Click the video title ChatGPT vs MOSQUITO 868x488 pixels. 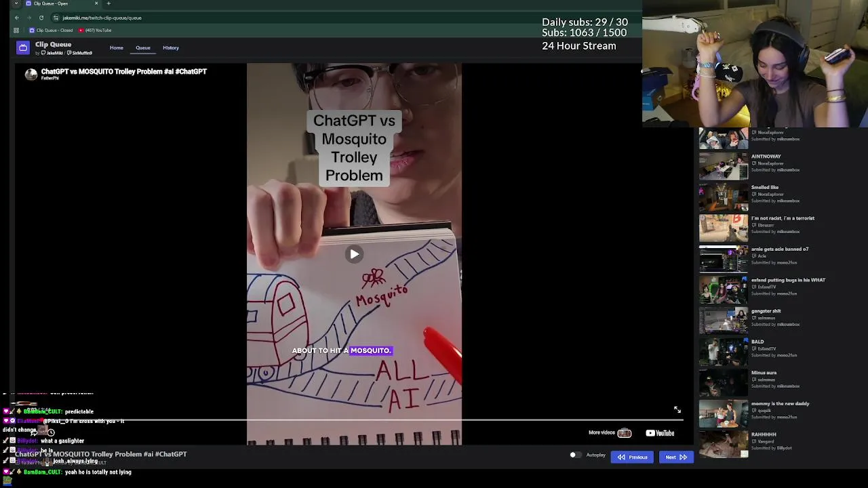tap(124, 71)
